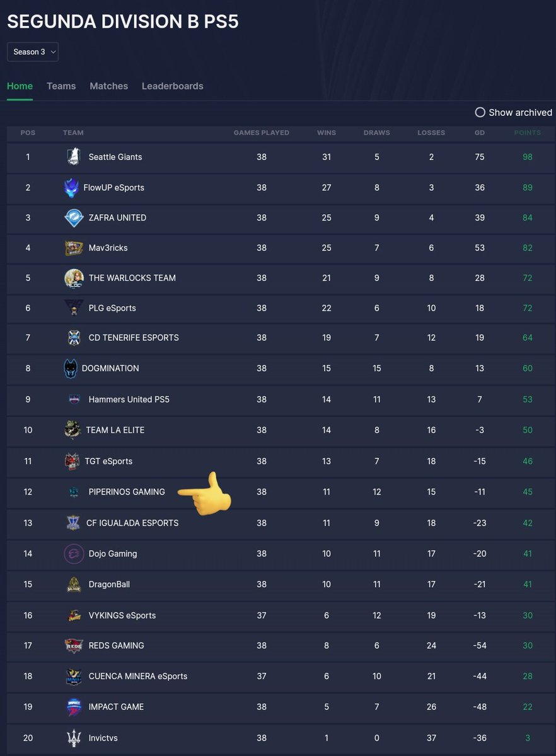Click the GAMES PLAYED column header
This screenshot has width=556, height=756.
coord(262,133)
